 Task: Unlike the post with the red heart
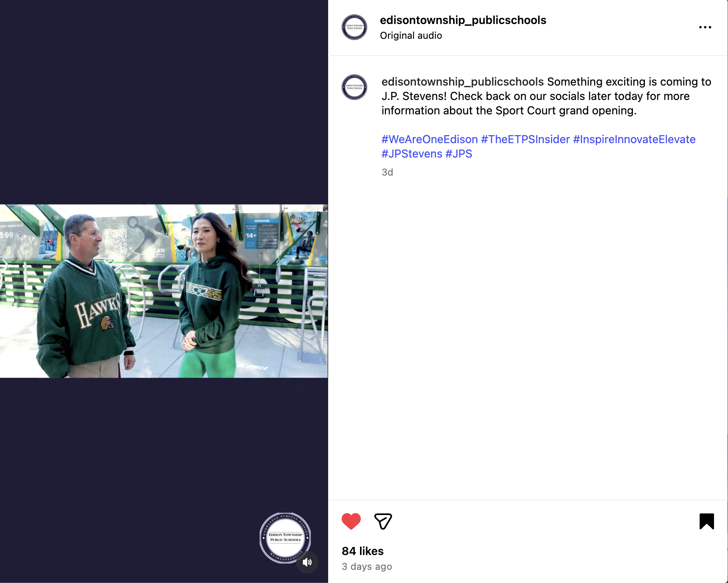coord(351,521)
